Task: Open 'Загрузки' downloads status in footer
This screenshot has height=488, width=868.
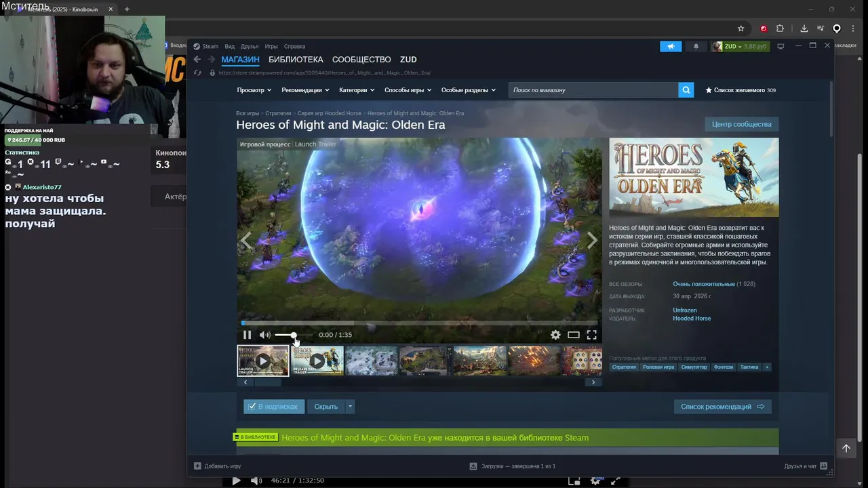Action: [513, 466]
